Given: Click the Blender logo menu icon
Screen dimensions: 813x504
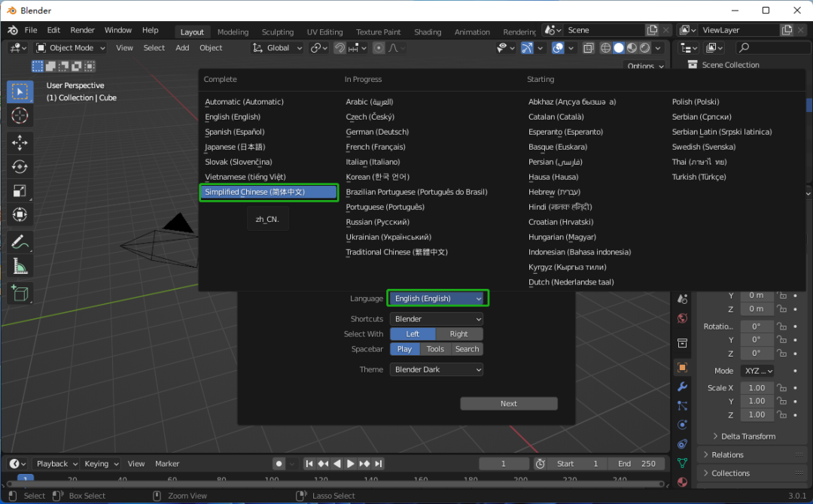Looking at the screenshot, I should tap(13, 31).
